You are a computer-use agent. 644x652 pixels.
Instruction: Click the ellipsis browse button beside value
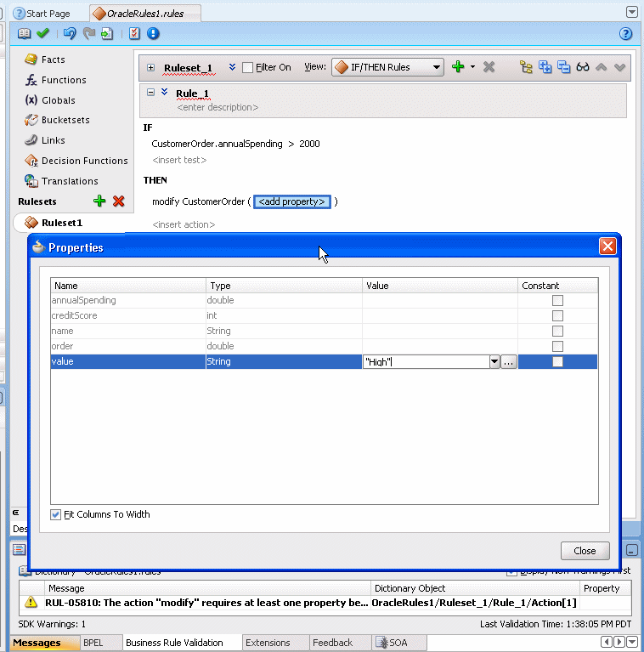click(509, 362)
